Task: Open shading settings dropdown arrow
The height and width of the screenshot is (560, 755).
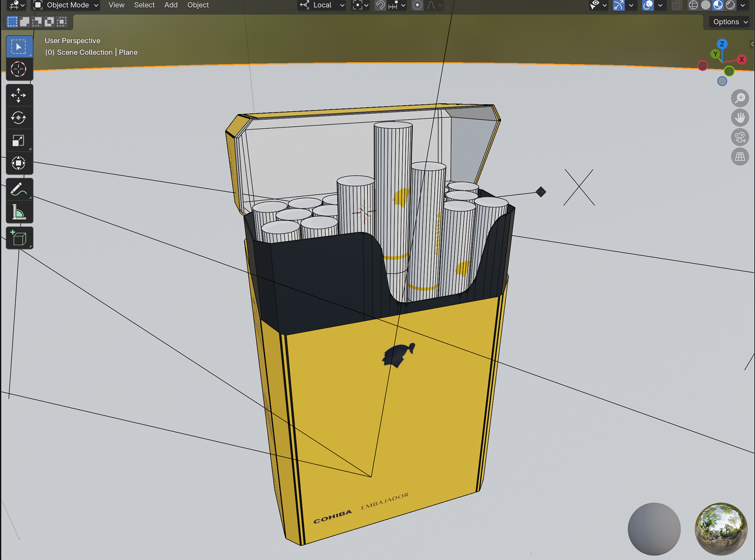Action: 743,5
